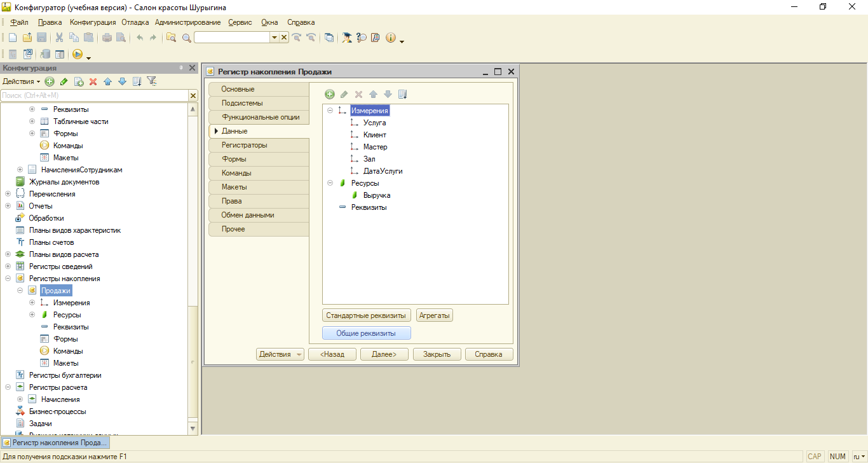This screenshot has height=463, width=868.
Task: Click the Paste clipboard icon
Action: tap(88, 38)
